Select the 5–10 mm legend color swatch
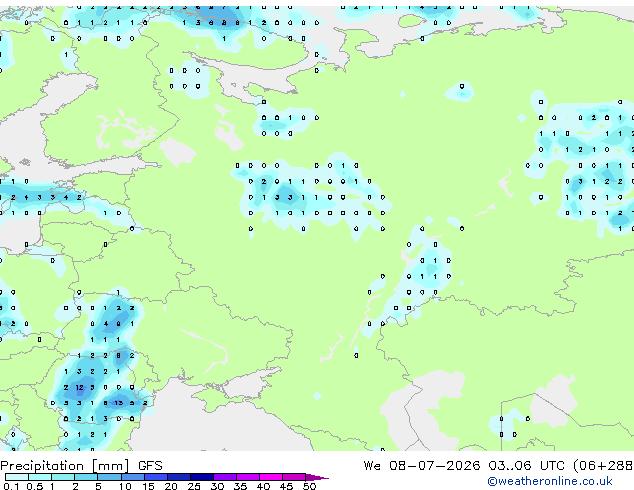Image resolution: width=634 pixels, height=490 pixels. (x=109, y=477)
